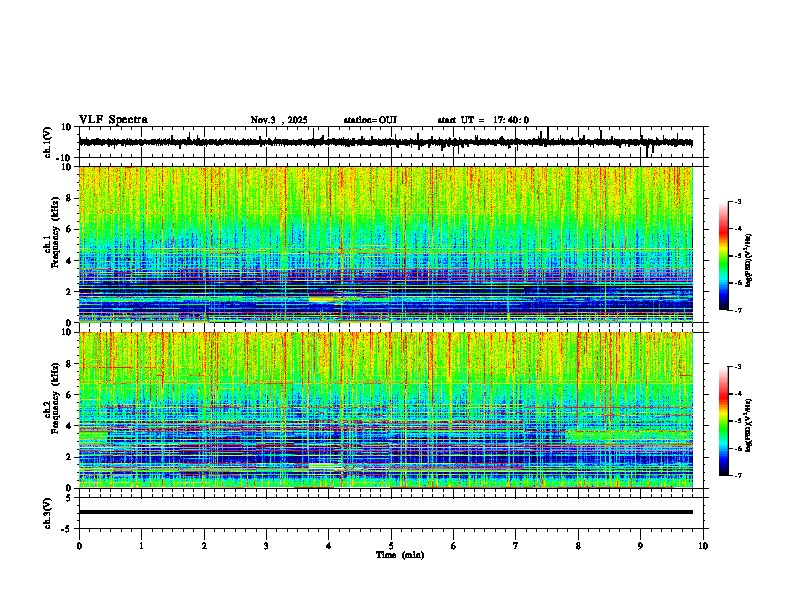Click the time axis tick label "3"

coord(266,546)
